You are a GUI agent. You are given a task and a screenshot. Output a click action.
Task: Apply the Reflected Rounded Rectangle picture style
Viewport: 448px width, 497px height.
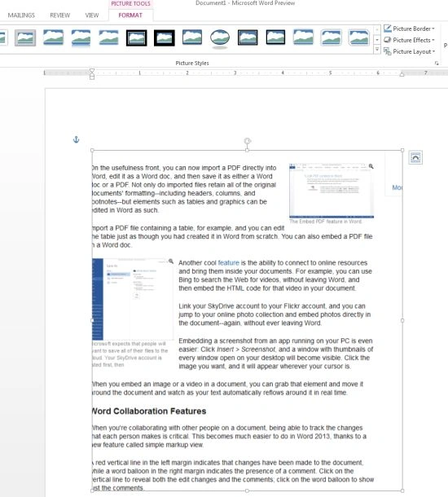pyautogui.click(x=81, y=37)
